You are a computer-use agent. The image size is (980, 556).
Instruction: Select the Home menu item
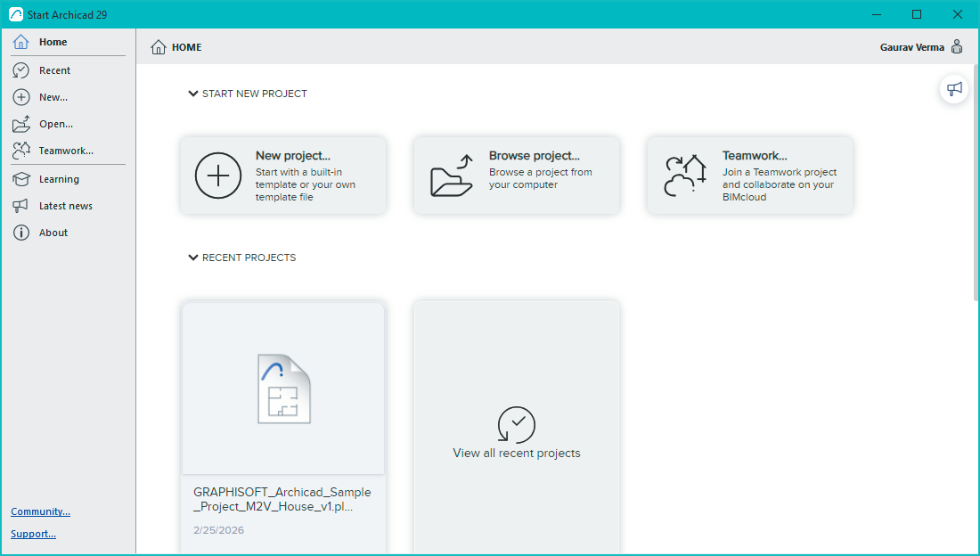(68, 42)
